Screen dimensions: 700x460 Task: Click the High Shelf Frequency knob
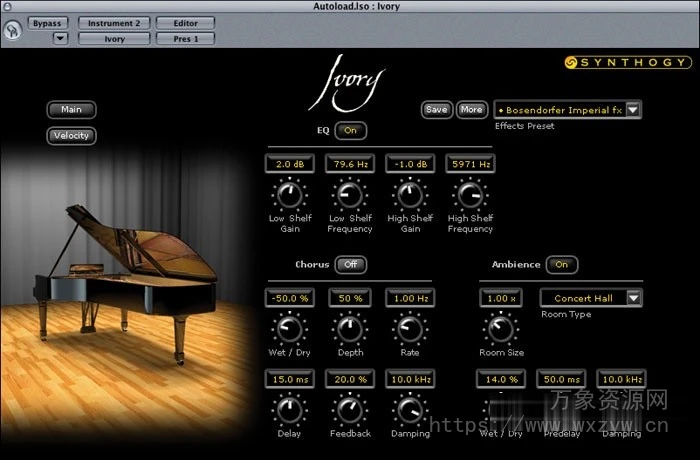[470, 195]
